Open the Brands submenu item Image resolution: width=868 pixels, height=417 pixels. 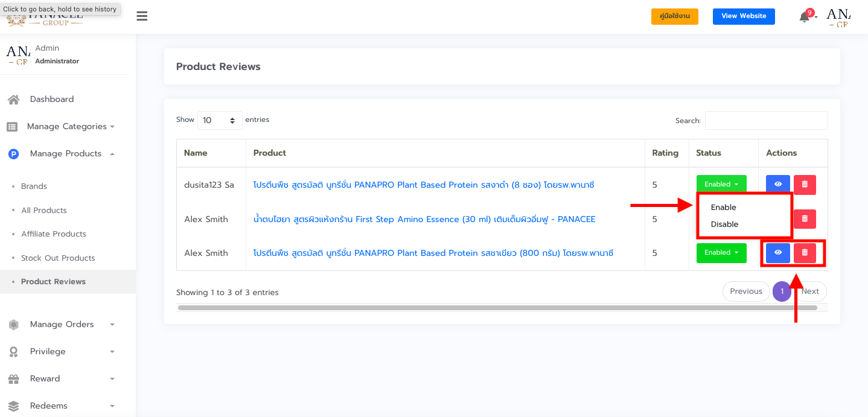tap(34, 186)
